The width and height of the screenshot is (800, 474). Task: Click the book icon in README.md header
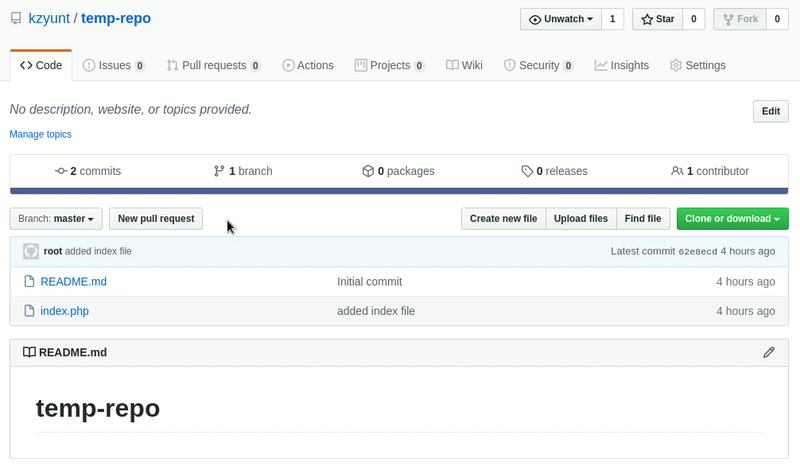[29, 353]
